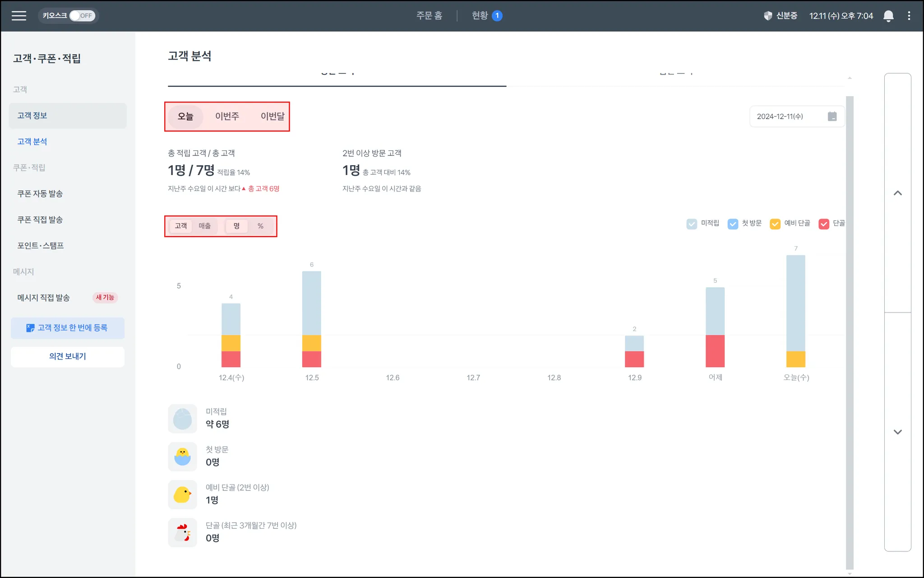Click the up chevron on right panel
Screen dimensions: 924x578
pos(897,193)
